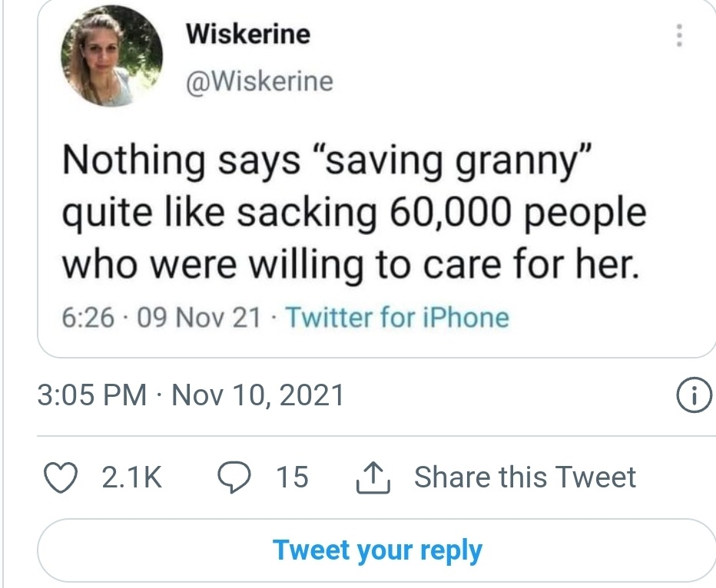Click the Wiskerine display name

pyautogui.click(x=248, y=34)
